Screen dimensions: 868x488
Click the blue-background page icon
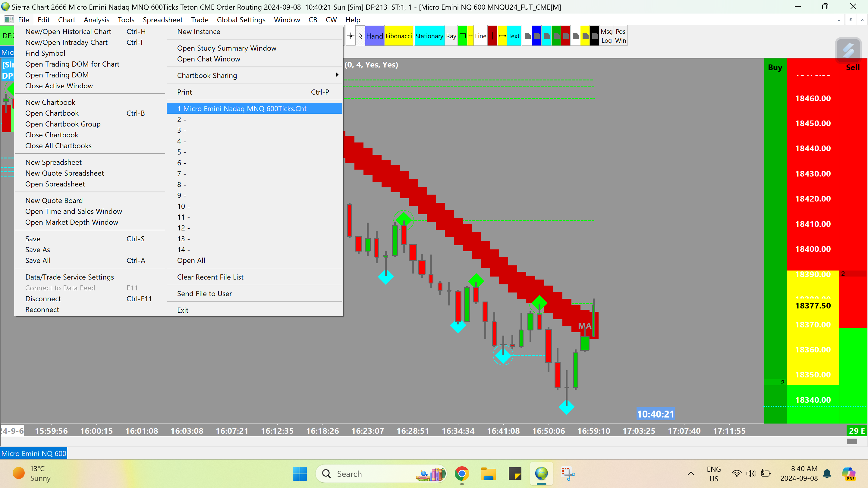(537, 36)
